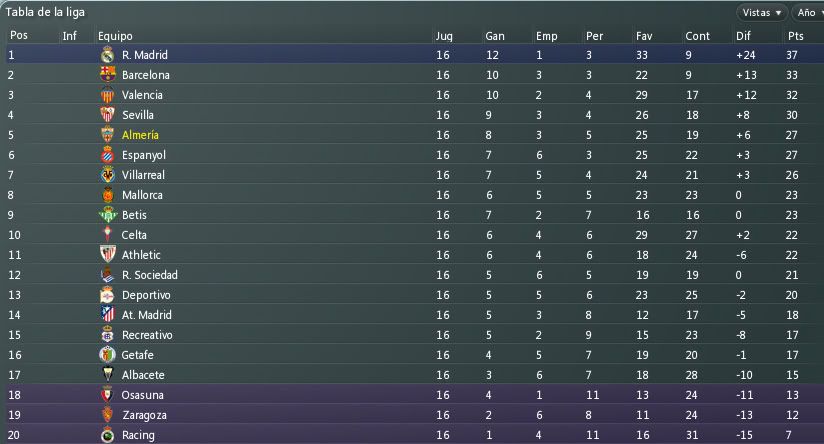Open the Vistas dropdown menu
The image size is (824, 444).
[761, 13]
